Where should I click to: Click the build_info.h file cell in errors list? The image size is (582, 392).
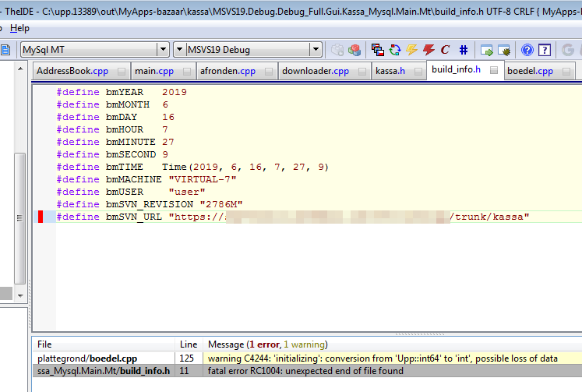[104, 371]
